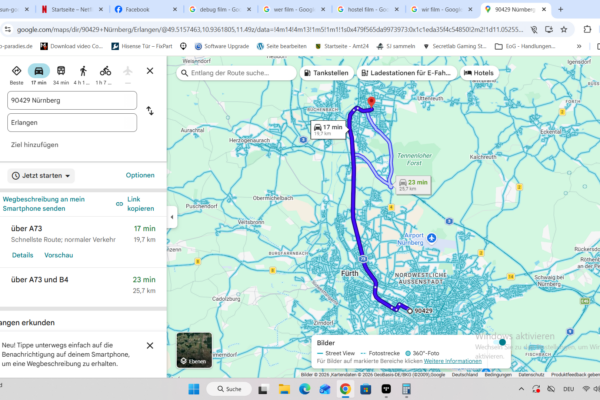The height and width of the screenshot is (400, 600).
Task: Switch to the wer film Google tab
Action: pyautogui.click(x=294, y=9)
